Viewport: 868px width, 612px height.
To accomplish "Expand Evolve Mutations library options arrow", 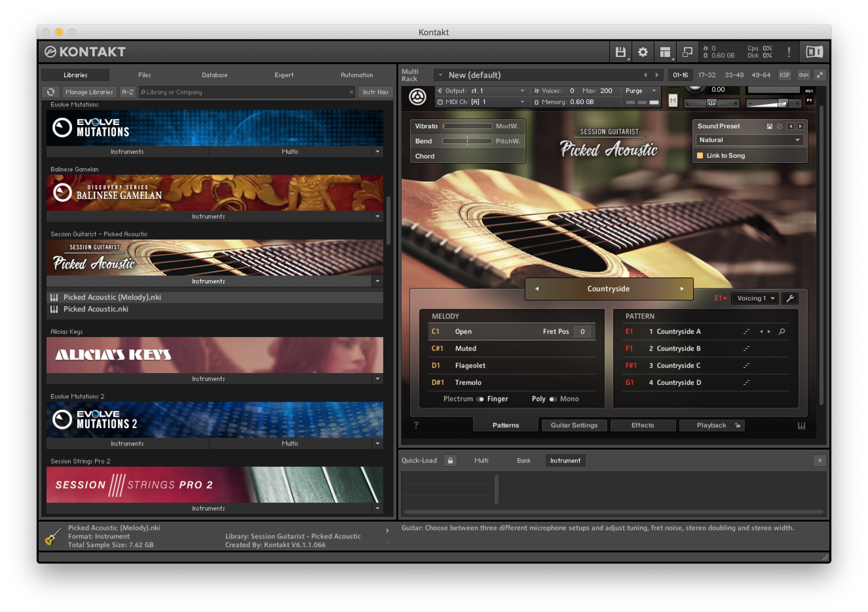I will pos(377,152).
